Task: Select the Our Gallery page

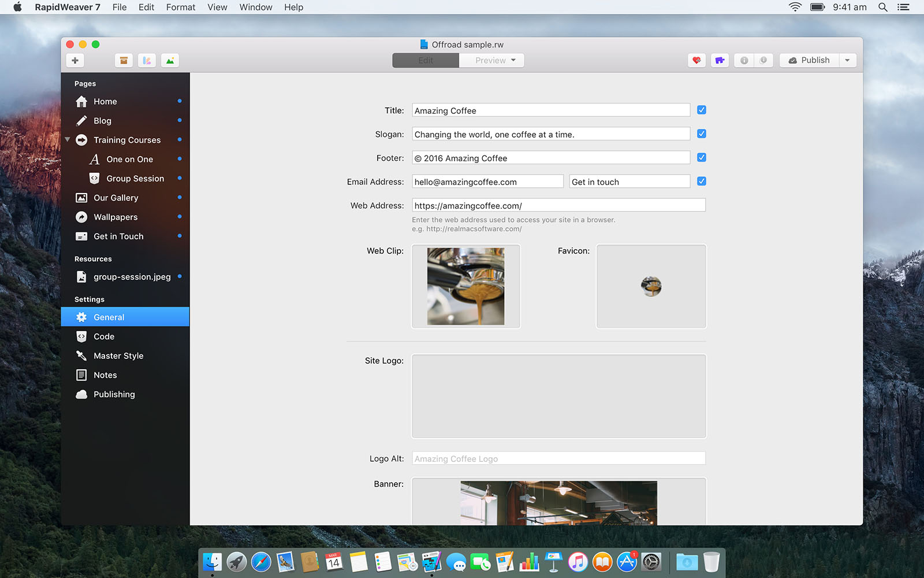Action: click(x=125, y=198)
